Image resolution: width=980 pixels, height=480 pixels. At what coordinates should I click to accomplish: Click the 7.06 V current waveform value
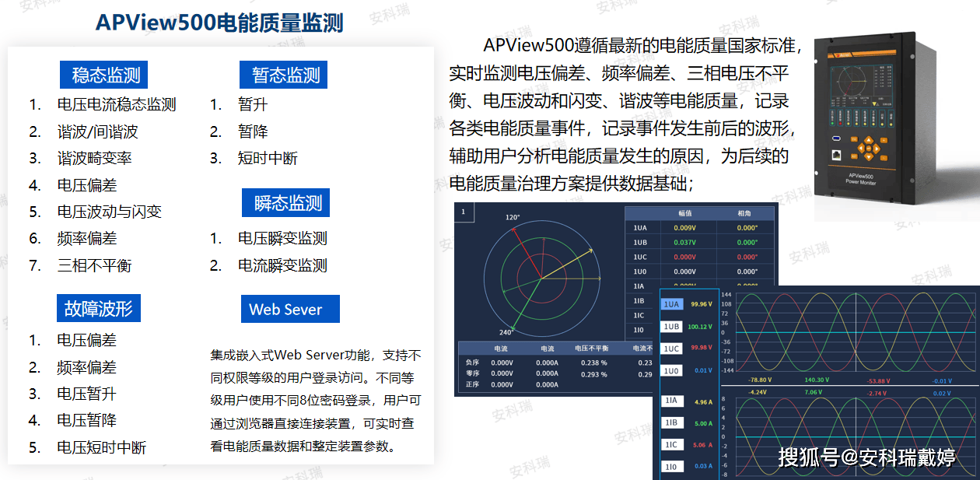(x=814, y=393)
